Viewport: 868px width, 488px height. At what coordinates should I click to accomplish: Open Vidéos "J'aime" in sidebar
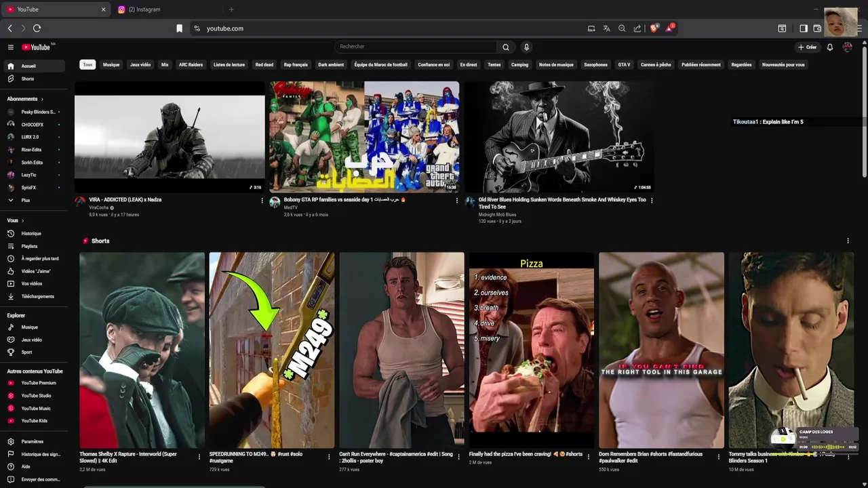36,271
